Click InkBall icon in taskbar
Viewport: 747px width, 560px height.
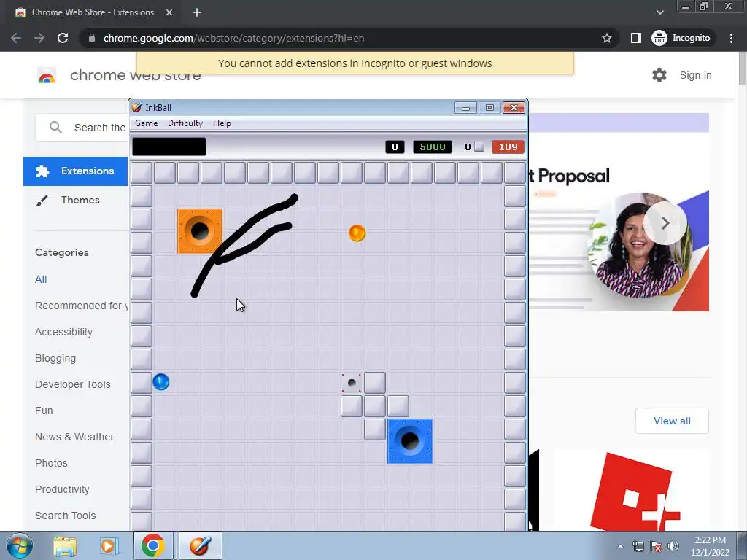point(200,545)
